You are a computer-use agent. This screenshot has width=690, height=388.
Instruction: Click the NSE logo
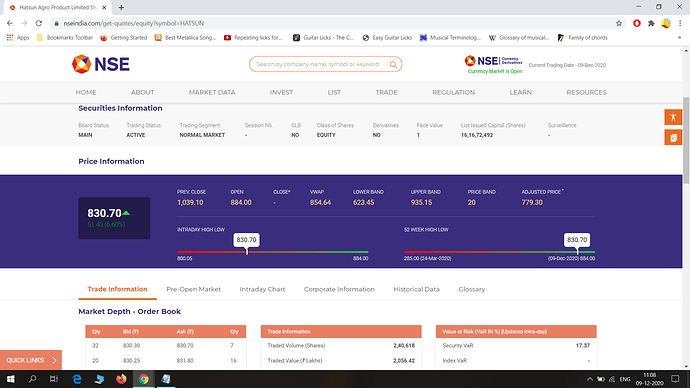(101, 64)
